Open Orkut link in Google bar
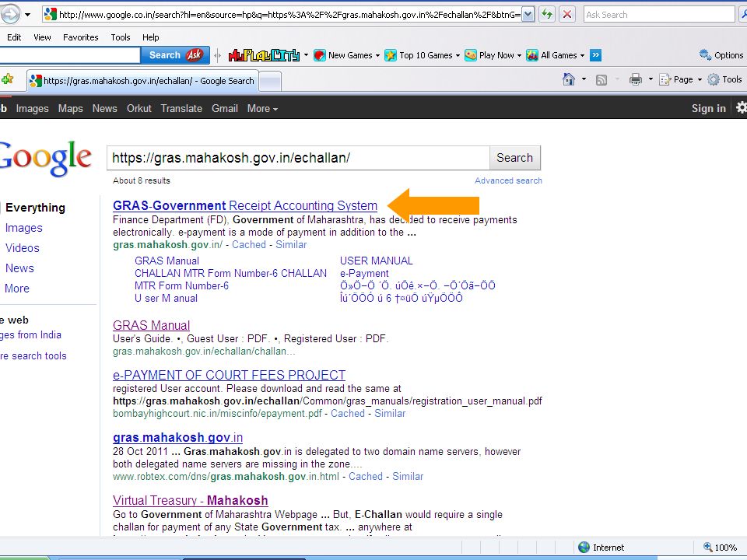Screen dimensions: 747x560 pyautogui.click(x=139, y=109)
